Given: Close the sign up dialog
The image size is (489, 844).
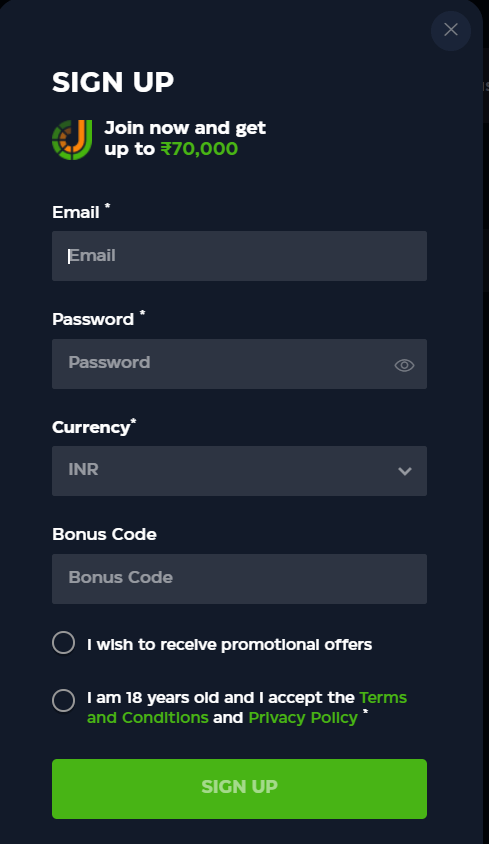Looking at the screenshot, I should (451, 30).
